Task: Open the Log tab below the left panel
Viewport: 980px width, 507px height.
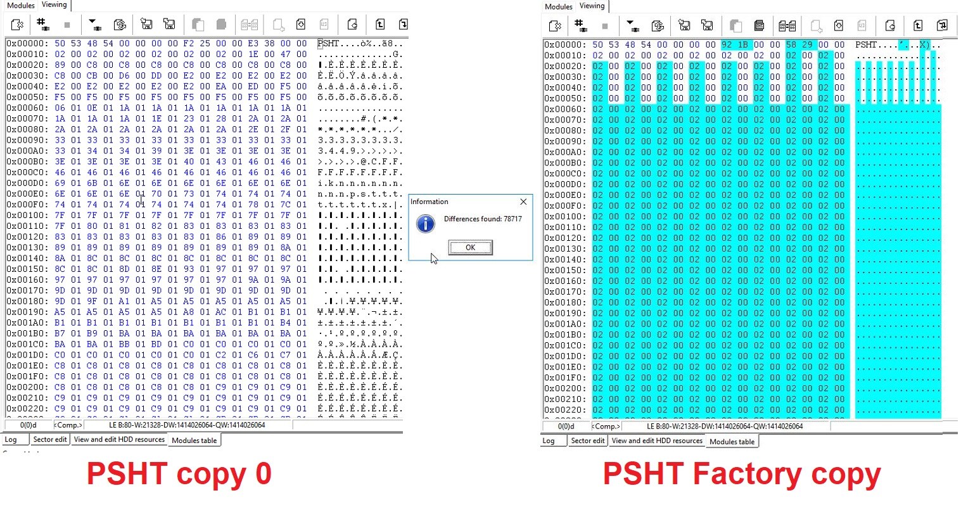Action: 11,439
